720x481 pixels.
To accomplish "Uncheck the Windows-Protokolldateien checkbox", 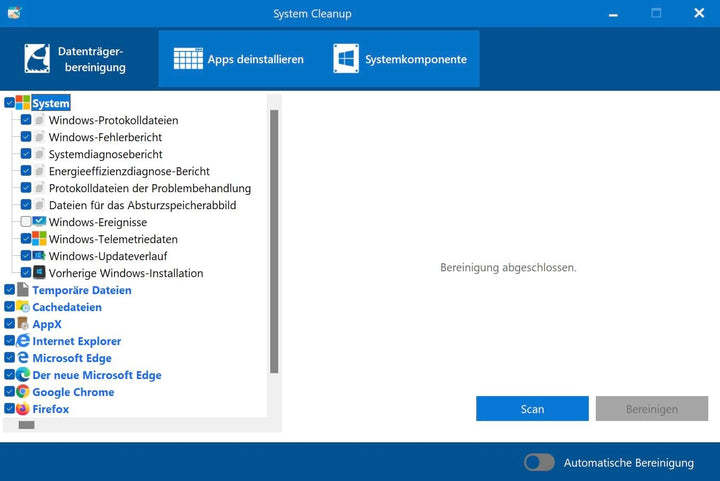I will (x=26, y=120).
